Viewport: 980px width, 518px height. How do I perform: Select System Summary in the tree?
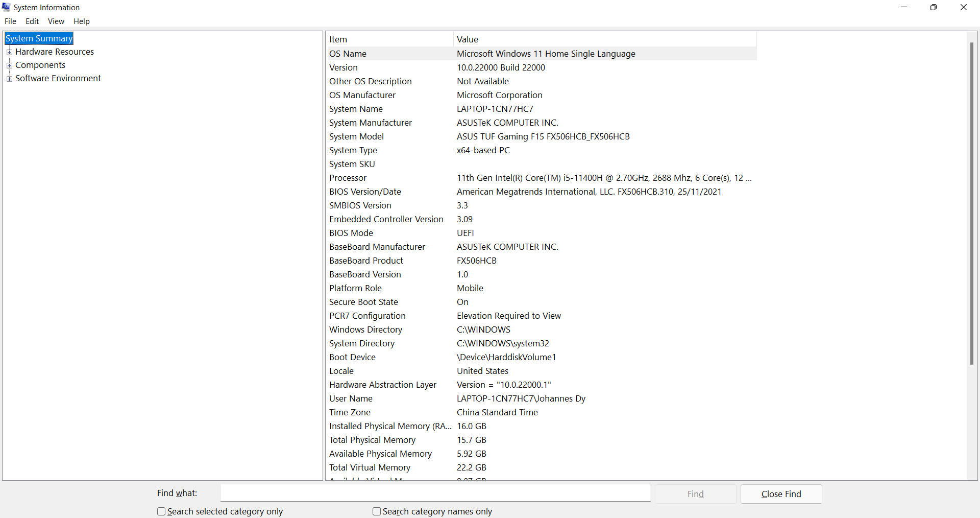(39, 38)
